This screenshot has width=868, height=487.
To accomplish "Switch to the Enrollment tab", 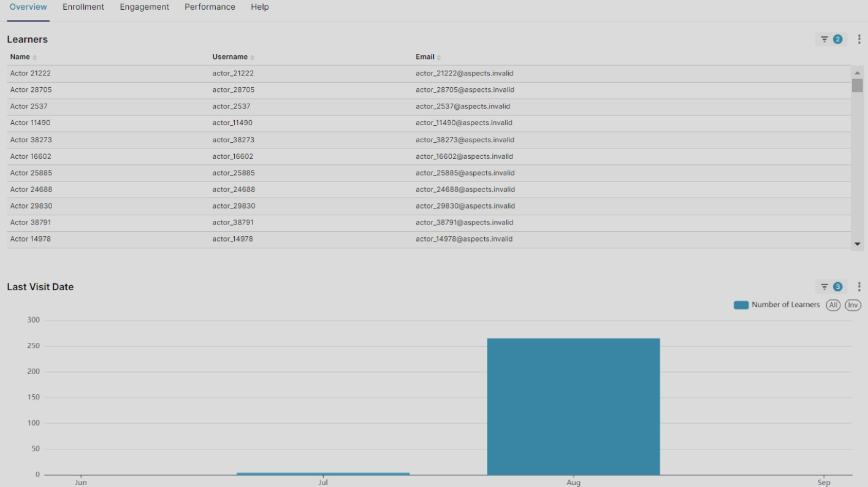I will [x=83, y=7].
